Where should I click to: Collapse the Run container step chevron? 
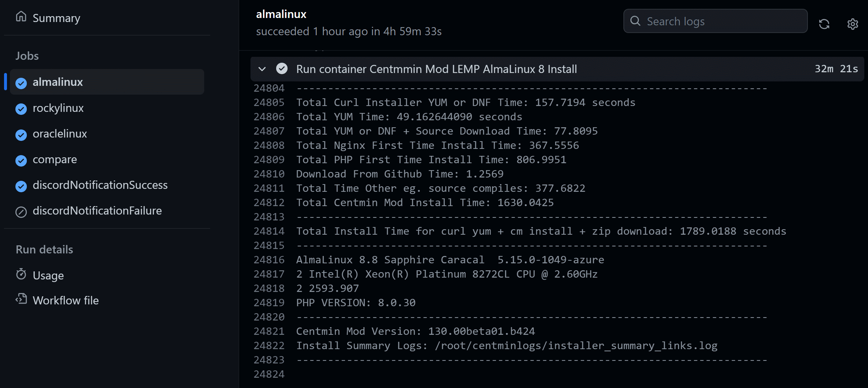262,69
